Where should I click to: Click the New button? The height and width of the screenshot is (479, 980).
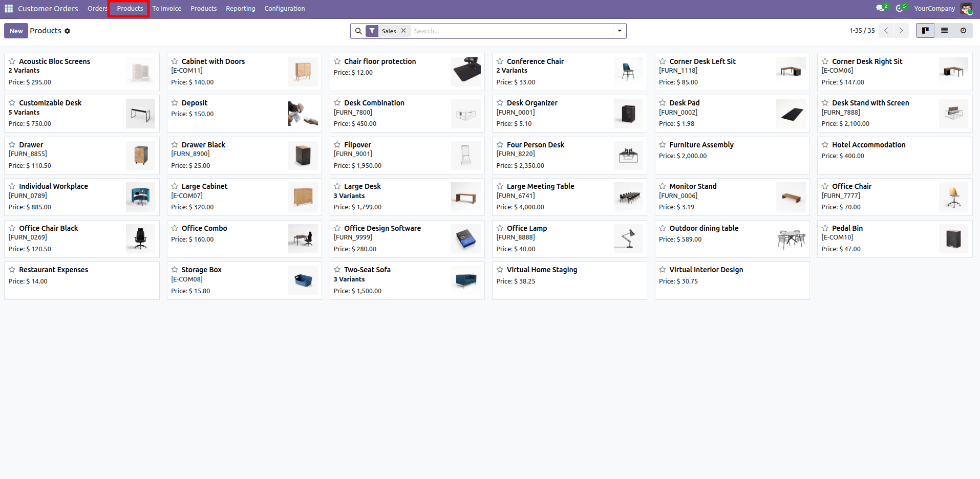(x=16, y=31)
